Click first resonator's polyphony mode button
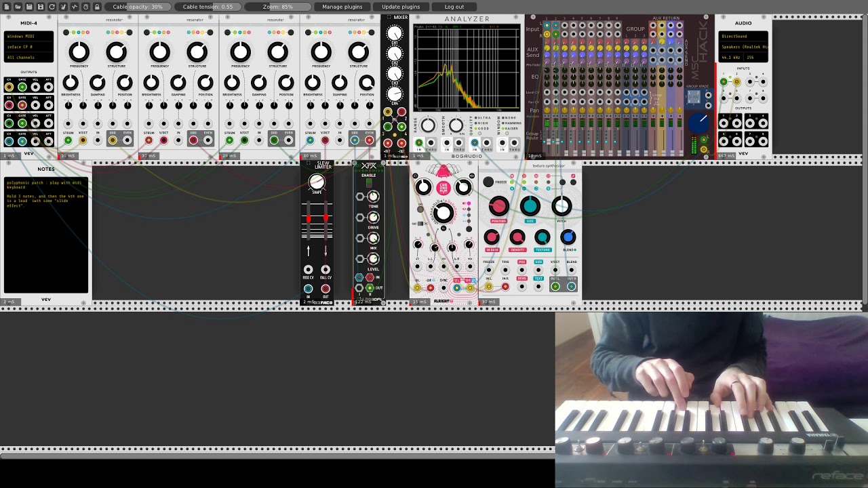868x488 pixels. (66, 32)
